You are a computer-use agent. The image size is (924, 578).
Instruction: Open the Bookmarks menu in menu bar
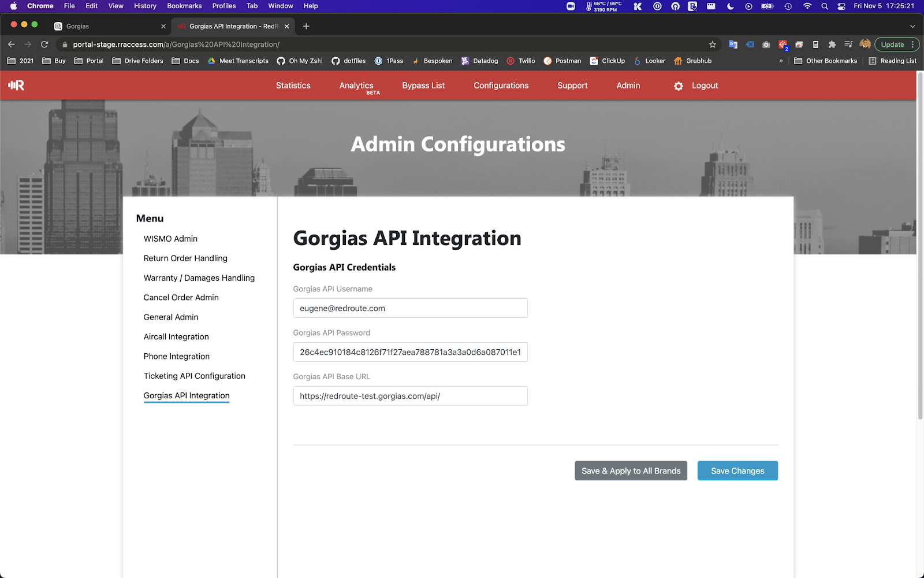tap(184, 6)
